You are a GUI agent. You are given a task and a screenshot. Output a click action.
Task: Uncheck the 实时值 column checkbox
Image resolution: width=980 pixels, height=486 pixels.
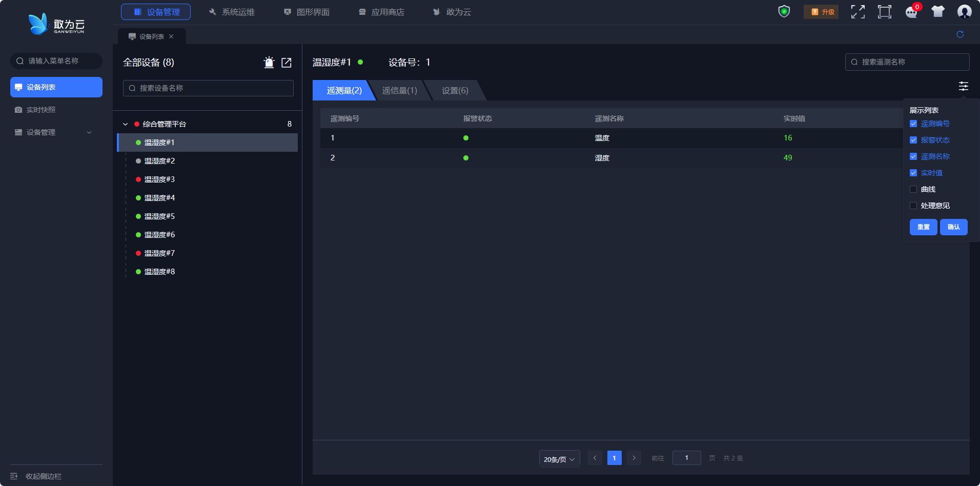pyautogui.click(x=913, y=173)
